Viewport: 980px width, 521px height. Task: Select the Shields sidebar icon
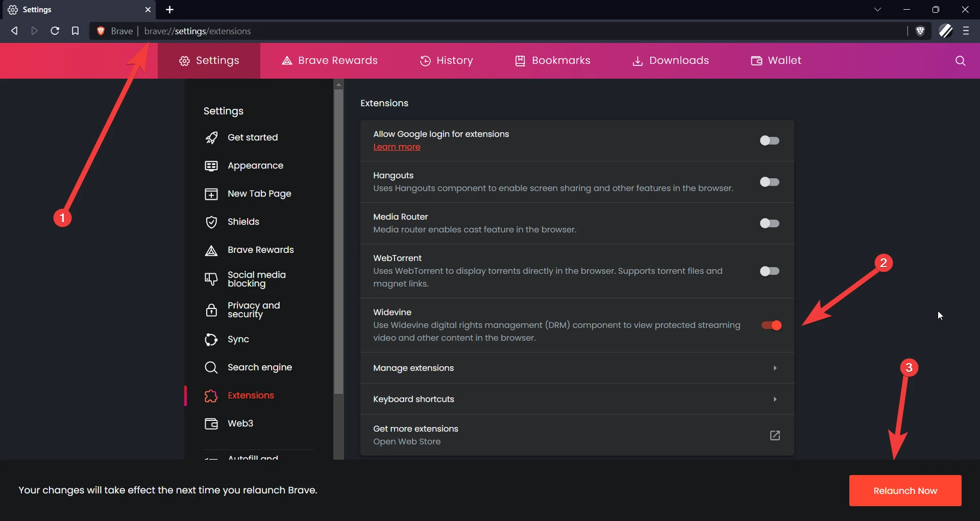coord(211,222)
